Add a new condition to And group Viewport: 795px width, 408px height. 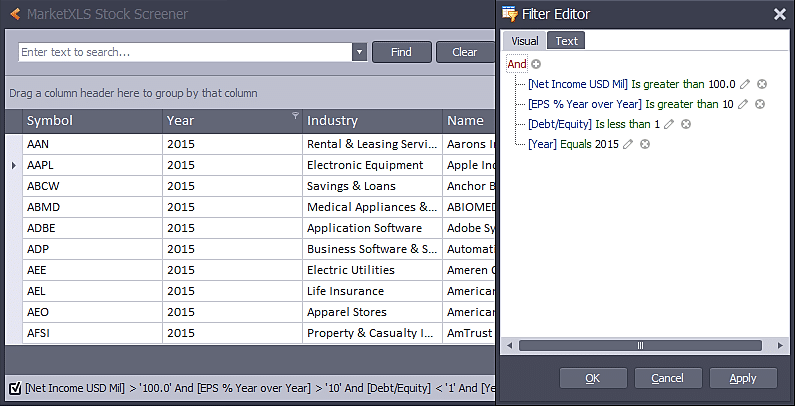[x=536, y=64]
